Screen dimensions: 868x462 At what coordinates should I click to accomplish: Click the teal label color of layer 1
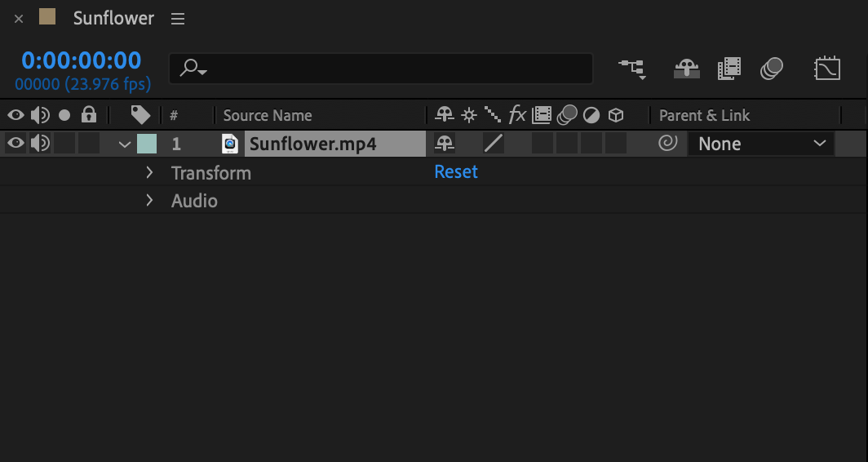(x=147, y=144)
